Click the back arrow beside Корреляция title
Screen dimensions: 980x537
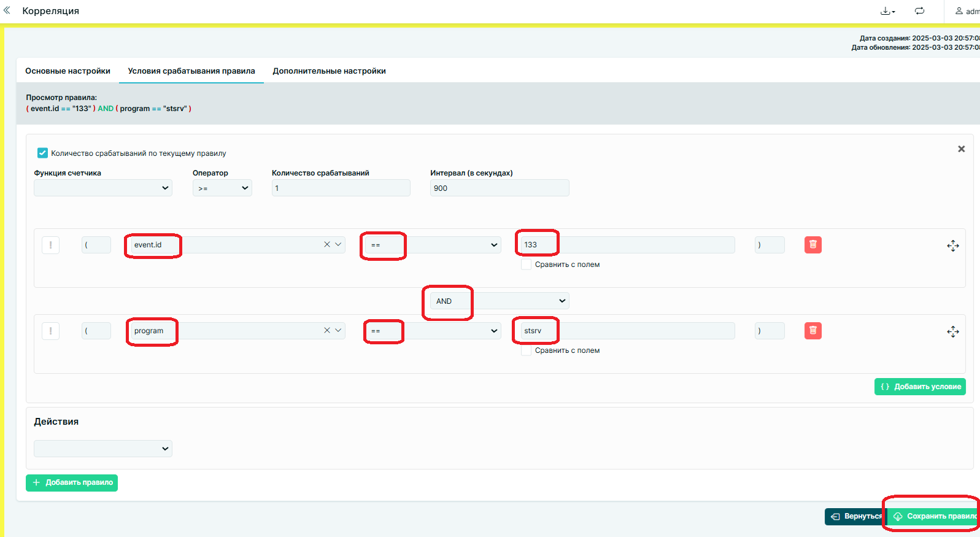point(7,10)
